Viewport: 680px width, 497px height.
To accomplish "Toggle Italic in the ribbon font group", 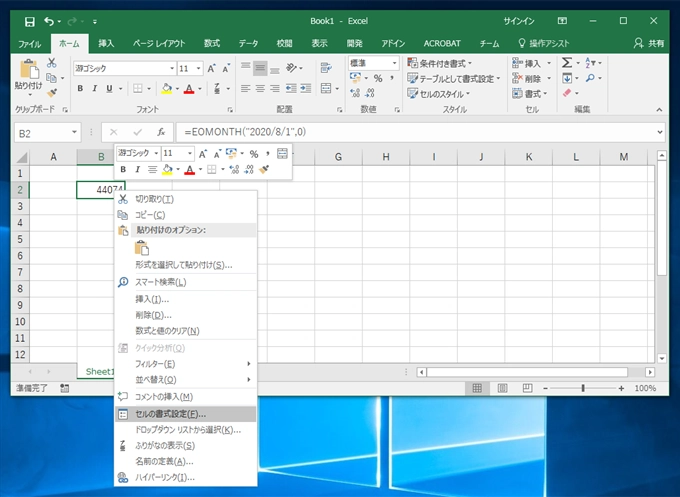I will 95,88.
